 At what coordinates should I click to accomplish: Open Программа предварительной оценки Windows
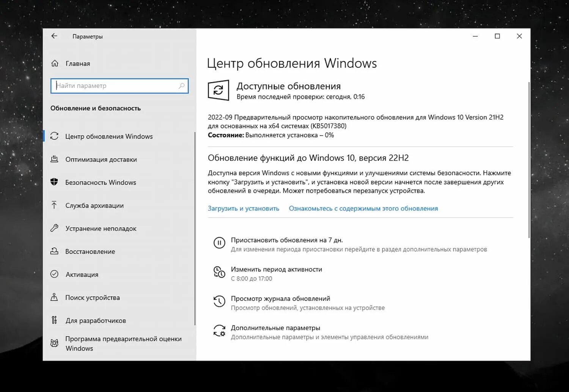coord(123,343)
